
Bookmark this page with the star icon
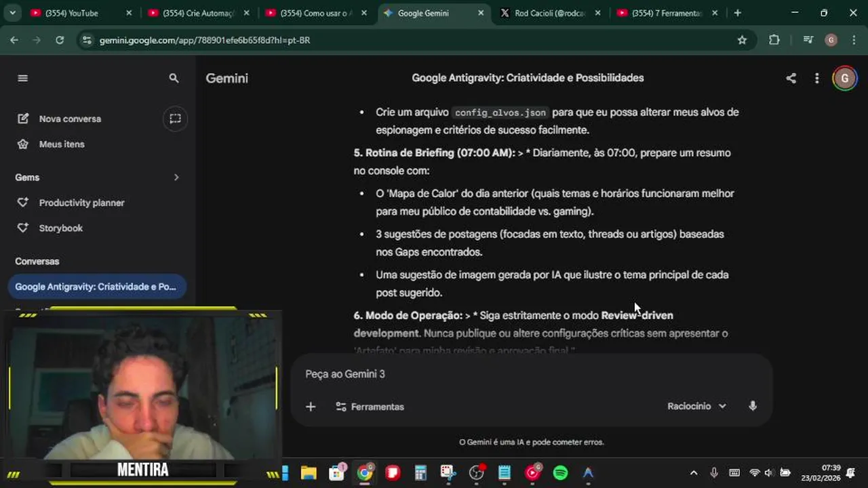pos(742,40)
